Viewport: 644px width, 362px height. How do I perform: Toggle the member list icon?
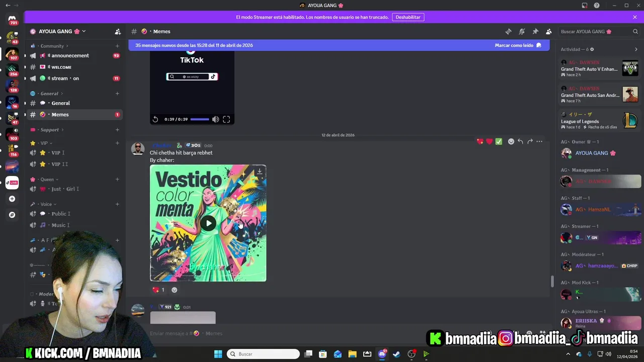pos(549,31)
